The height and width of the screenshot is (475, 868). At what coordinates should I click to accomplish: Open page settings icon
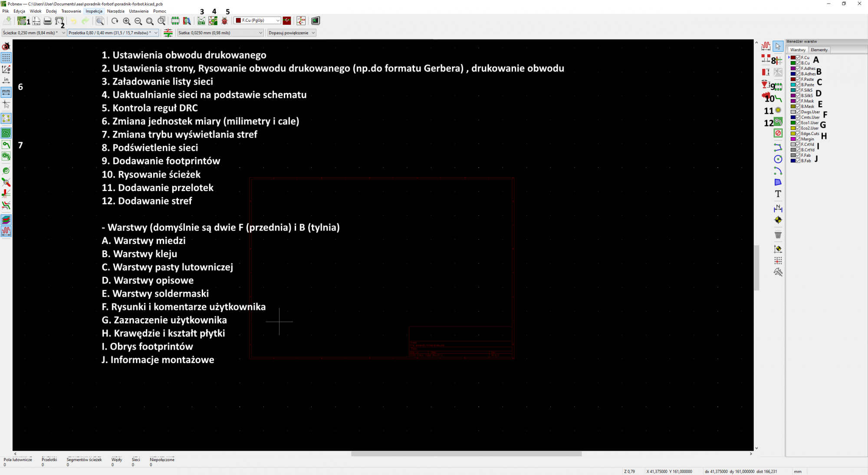(x=36, y=20)
